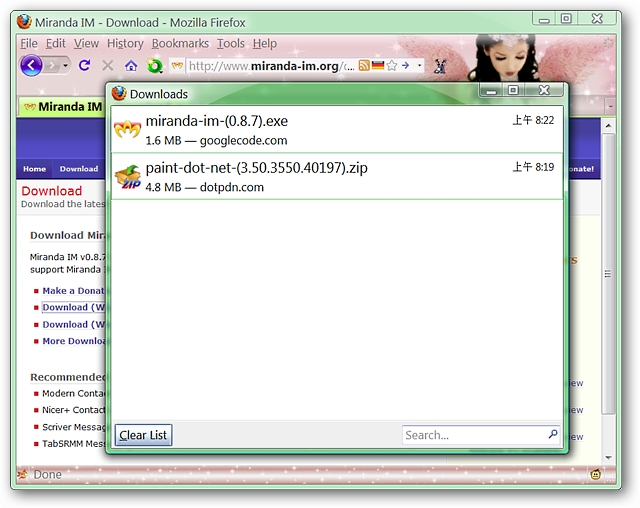Image resolution: width=640 pixels, height=508 pixels.
Task: Close the Downloads window
Action: (544, 90)
